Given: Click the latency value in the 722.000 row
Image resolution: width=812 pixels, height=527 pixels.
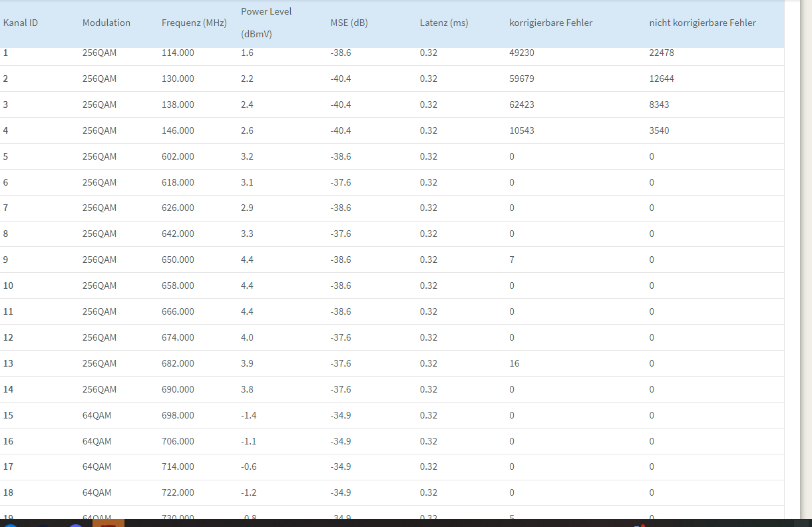Looking at the screenshot, I should tap(429, 492).
